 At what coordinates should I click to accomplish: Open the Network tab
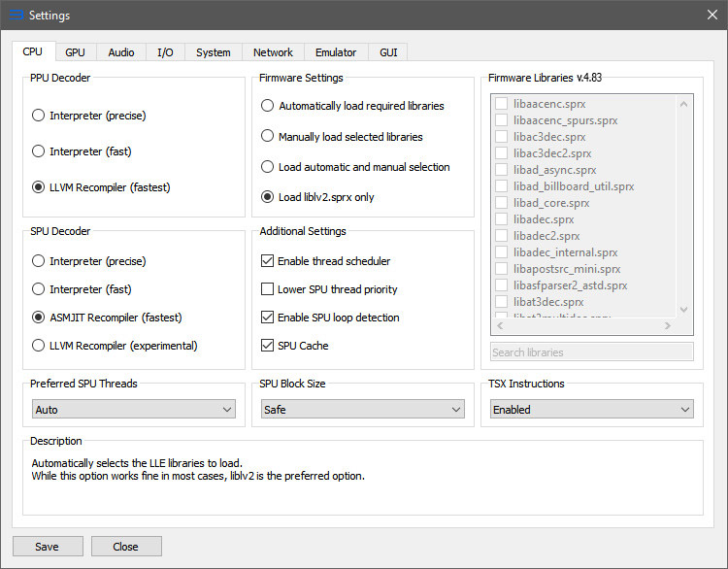click(273, 52)
